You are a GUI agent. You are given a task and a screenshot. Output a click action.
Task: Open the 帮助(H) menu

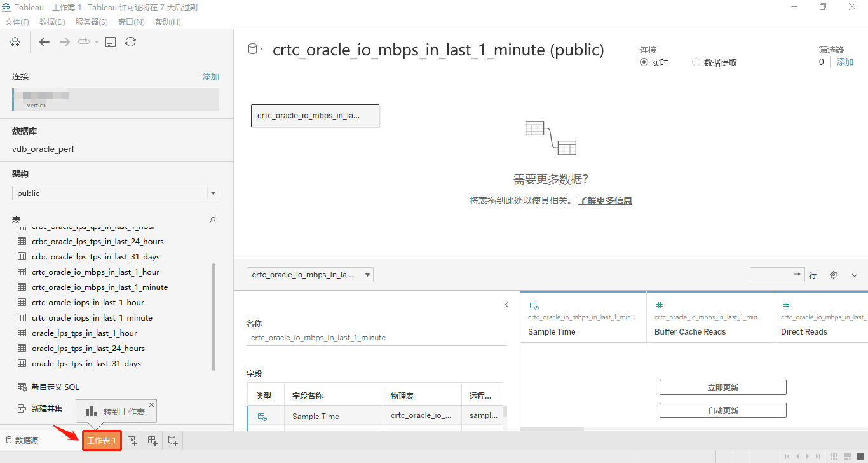tap(168, 22)
